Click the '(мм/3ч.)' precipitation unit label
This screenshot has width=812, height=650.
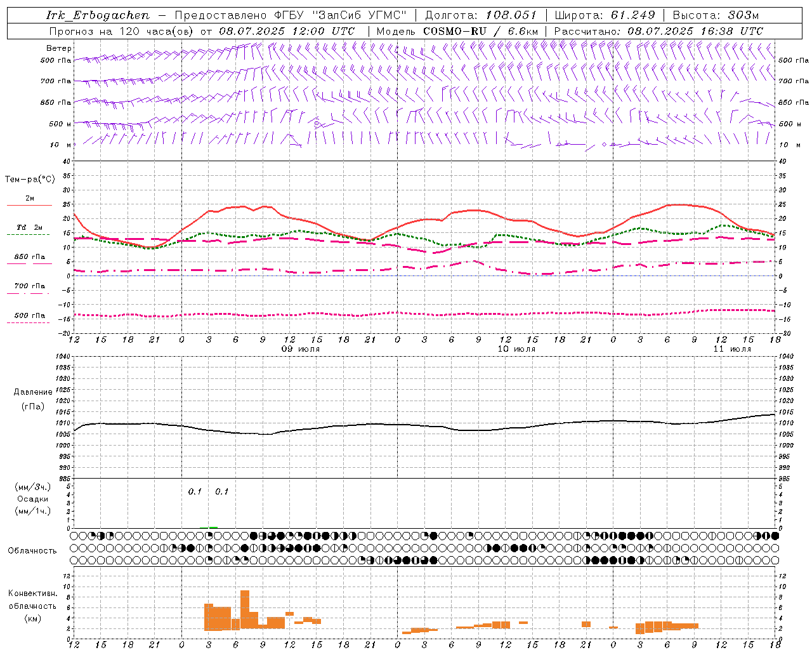33,487
